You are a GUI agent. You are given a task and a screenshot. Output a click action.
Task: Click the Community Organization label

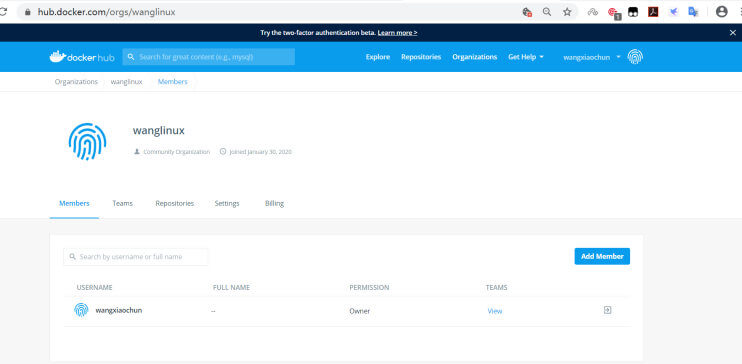[177, 152]
